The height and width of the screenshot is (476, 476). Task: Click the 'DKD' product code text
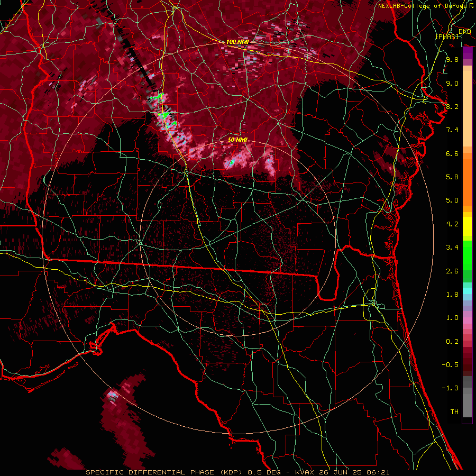[x=464, y=32]
